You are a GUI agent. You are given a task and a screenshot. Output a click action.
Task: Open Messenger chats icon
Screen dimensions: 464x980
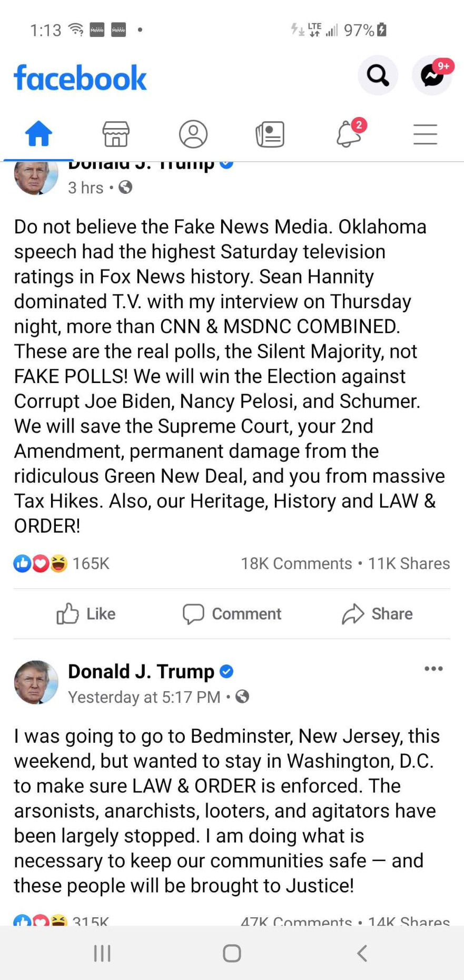tap(432, 76)
